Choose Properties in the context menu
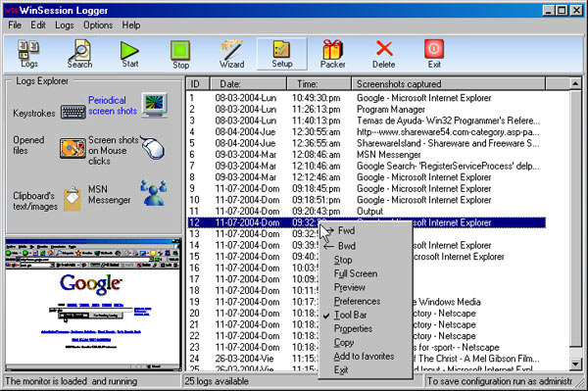The width and height of the screenshot is (588, 391). 366,328
